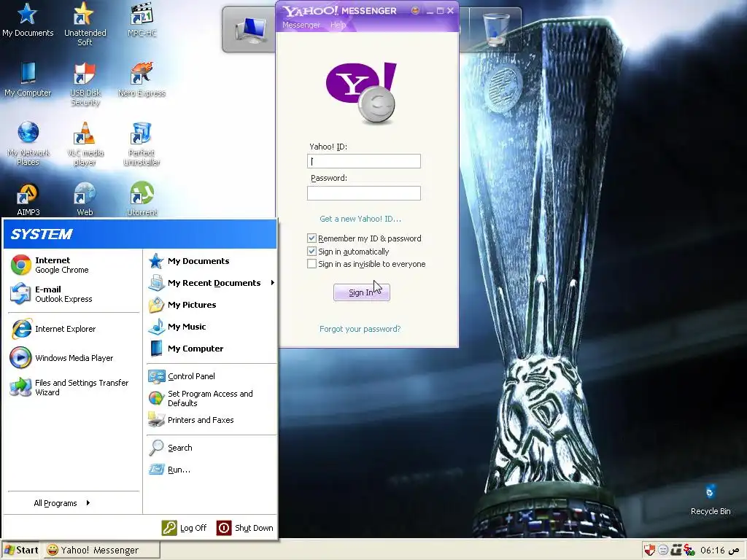Open Set Program Access and Defaults
The width and height of the screenshot is (747, 560).
[201, 398]
